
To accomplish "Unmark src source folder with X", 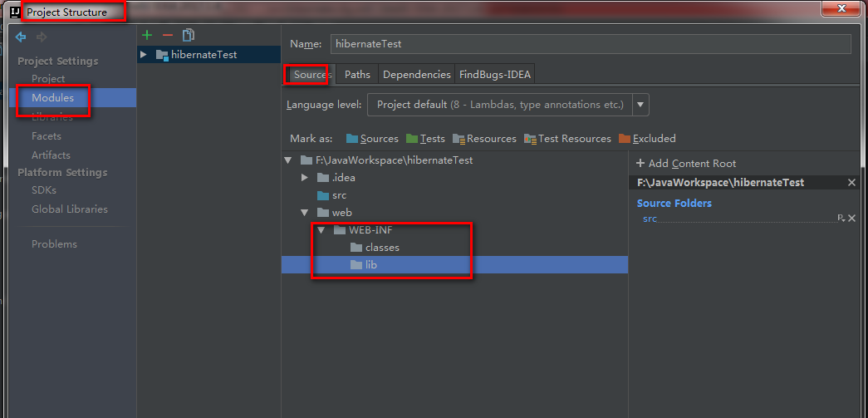I will pos(852,219).
